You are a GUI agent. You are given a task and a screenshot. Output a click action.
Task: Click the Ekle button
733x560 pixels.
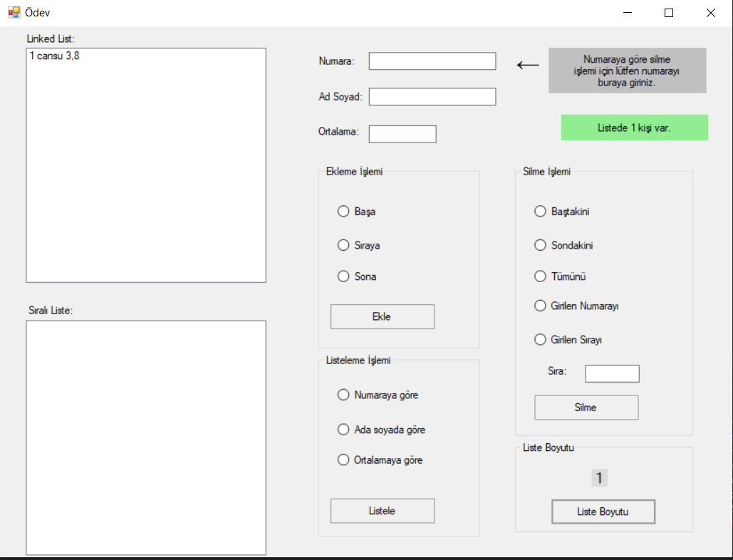(383, 316)
